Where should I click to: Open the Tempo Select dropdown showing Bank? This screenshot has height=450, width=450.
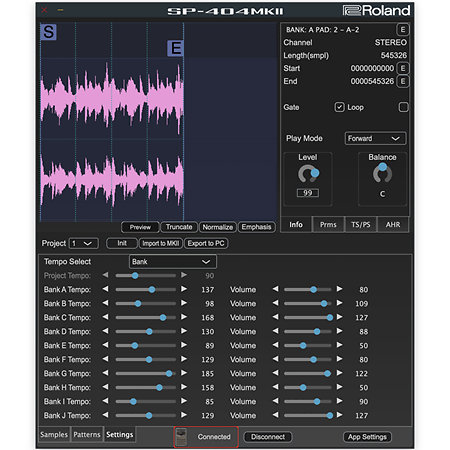point(173,262)
